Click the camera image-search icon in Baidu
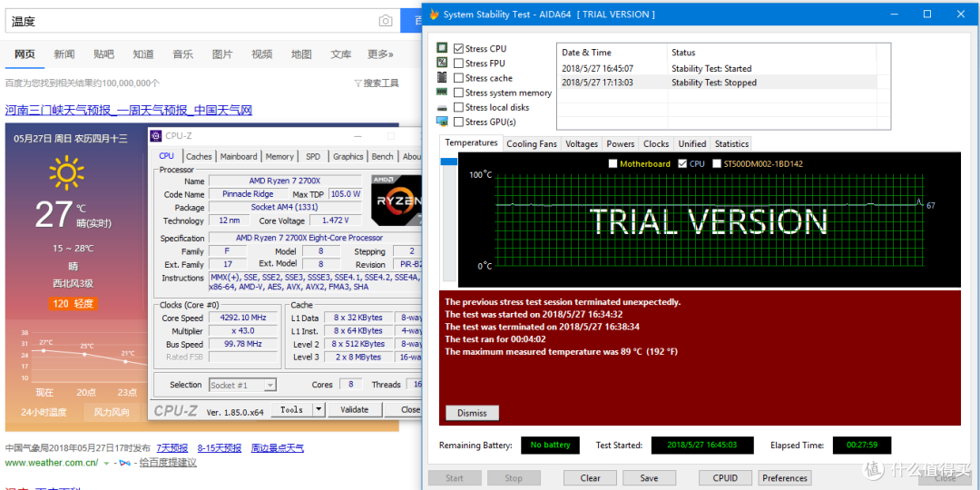The image size is (980, 490). click(386, 21)
